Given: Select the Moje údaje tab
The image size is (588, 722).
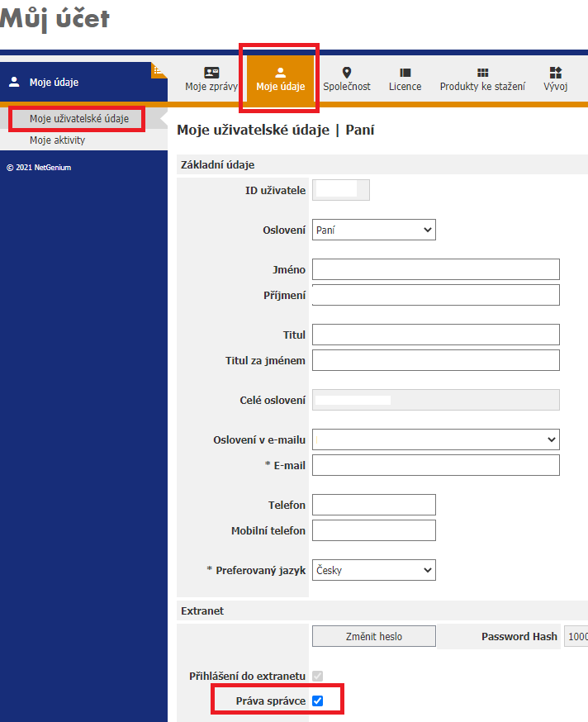Looking at the screenshot, I should (x=280, y=79).
